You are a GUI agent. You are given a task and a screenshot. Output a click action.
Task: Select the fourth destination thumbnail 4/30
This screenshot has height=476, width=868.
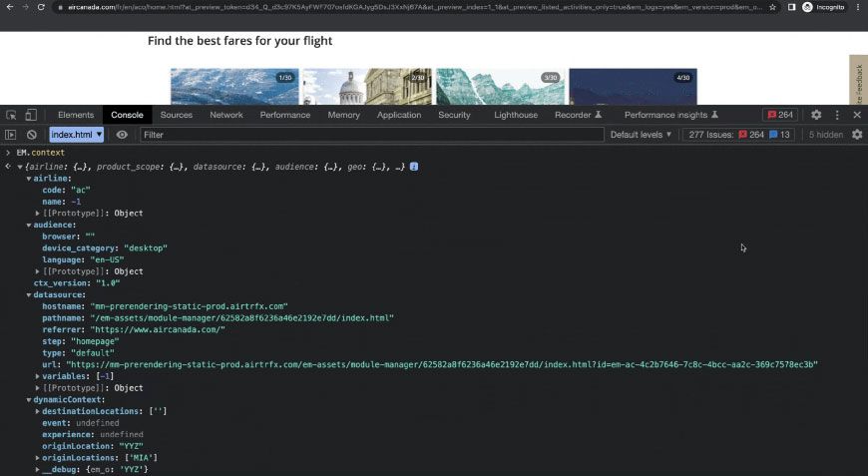[x=634, y=87]
